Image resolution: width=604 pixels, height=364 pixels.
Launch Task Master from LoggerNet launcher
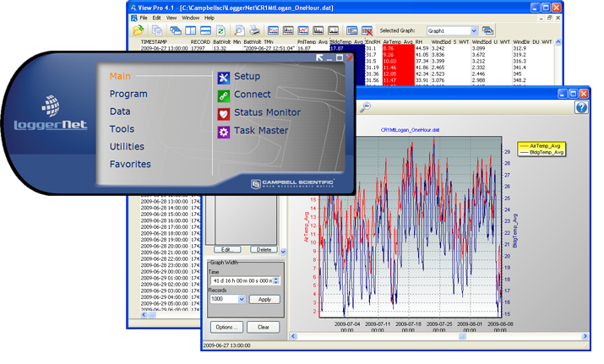click(261, 131)
